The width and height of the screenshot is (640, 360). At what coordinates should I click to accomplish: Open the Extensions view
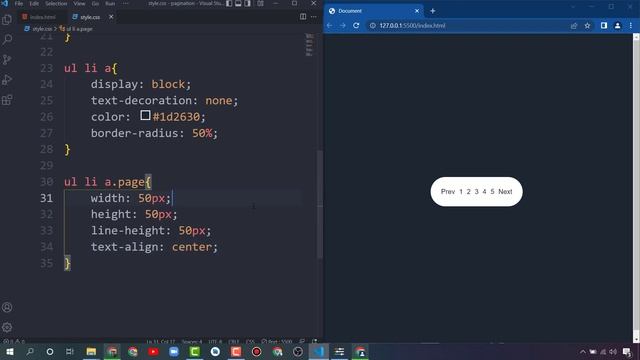(7, 100)
